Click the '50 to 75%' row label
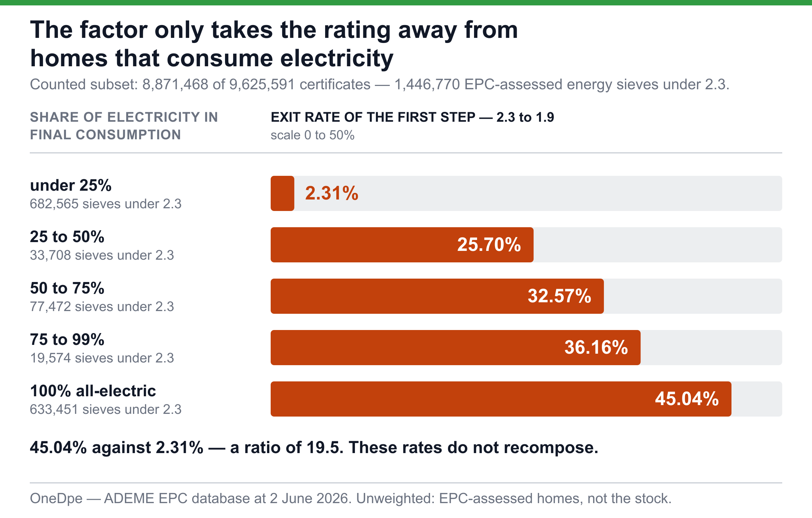 click(x=67, y=288)
